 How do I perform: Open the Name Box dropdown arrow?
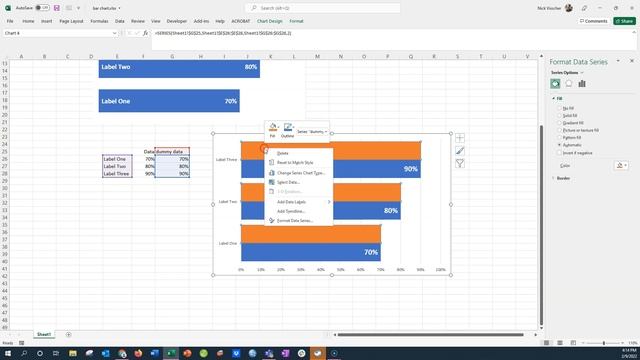(114, 33)
